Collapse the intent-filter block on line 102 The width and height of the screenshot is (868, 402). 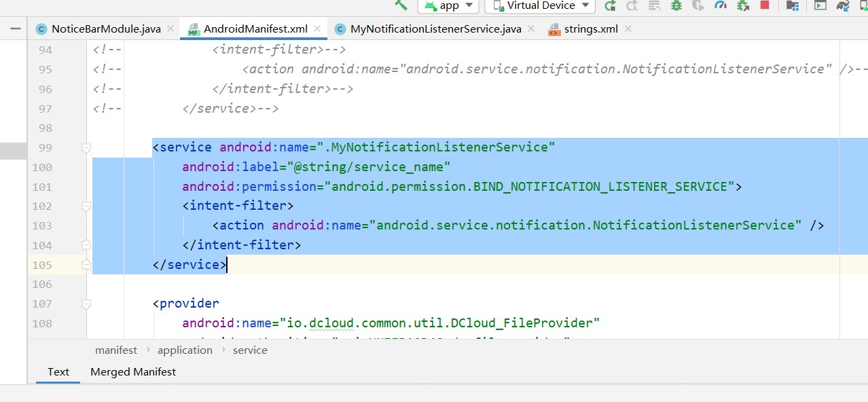[x=86, y=206]
